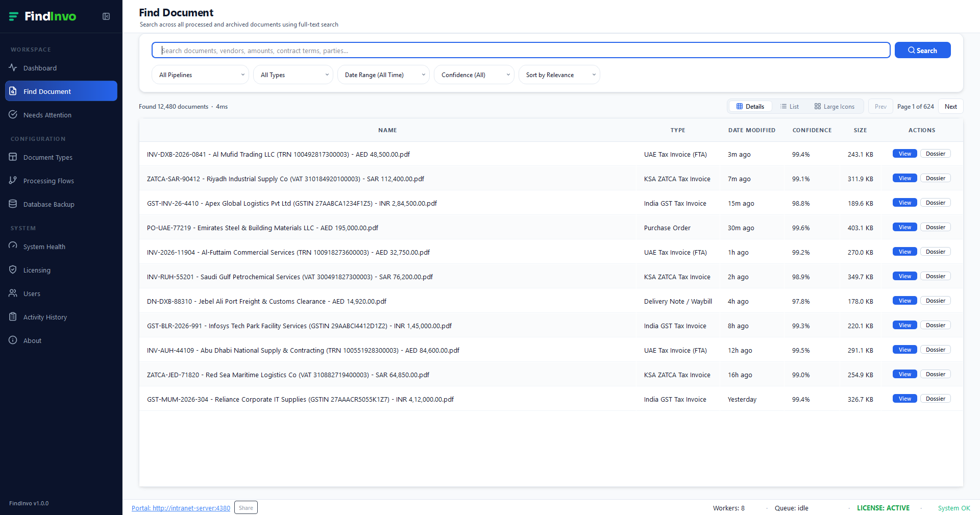Sort by the SIZE column header
Image resolution: width=980 pixels, height=515 pixels.
[860, 130]
